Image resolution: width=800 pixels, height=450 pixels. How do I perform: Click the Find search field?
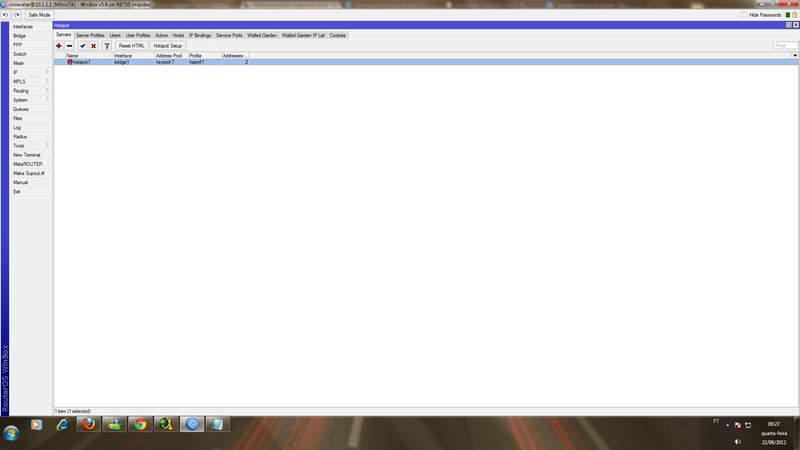click(x=785, y=45)
